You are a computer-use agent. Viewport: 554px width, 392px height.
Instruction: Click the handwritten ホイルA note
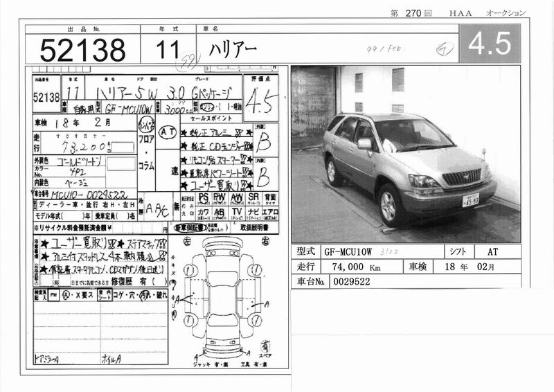click(x=111, y=359)
